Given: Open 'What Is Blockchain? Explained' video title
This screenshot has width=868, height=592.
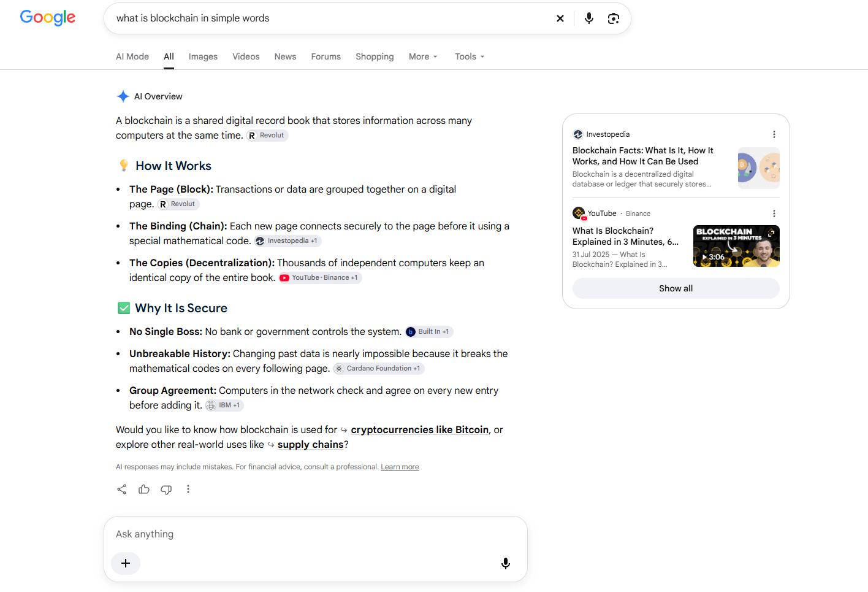Looking at the screenshot, I should point(625,236).
